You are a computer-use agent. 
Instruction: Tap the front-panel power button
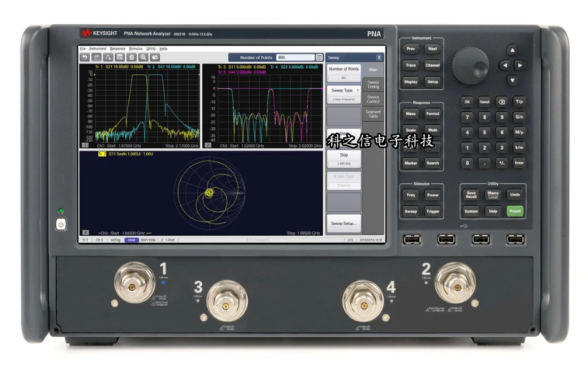pyautogui.click(x=61, y=225)
